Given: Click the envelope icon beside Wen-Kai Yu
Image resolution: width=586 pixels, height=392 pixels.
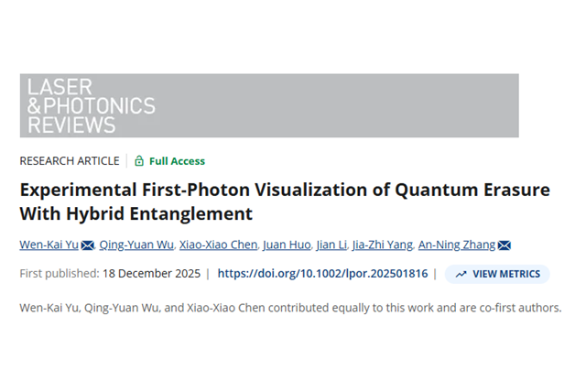Looking at the screenshot, I should point(88,245).
